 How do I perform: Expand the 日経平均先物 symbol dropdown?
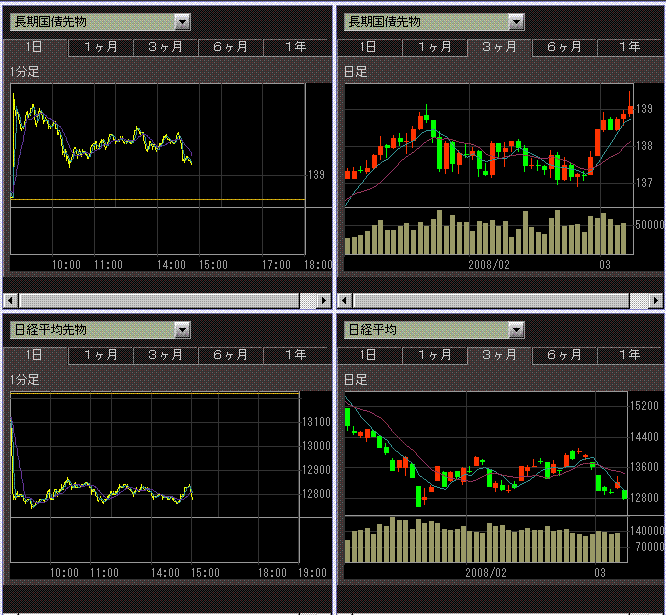click(181, 329)
